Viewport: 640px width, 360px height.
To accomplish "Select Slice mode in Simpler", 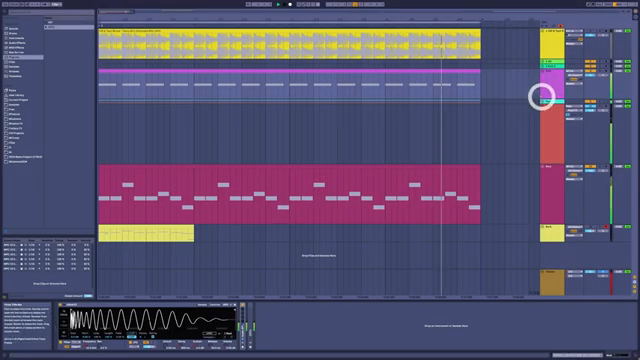I will click(64, 333).
